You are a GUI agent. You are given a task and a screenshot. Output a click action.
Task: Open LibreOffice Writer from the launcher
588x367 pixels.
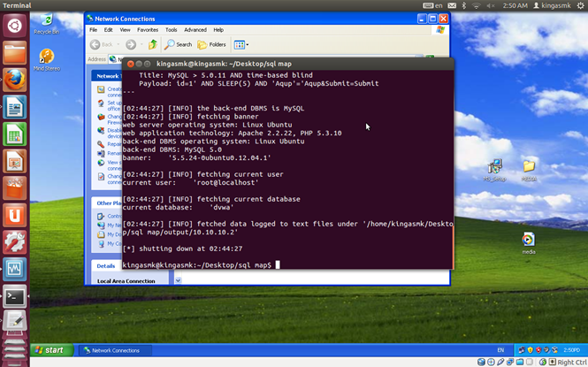point(14,108)
